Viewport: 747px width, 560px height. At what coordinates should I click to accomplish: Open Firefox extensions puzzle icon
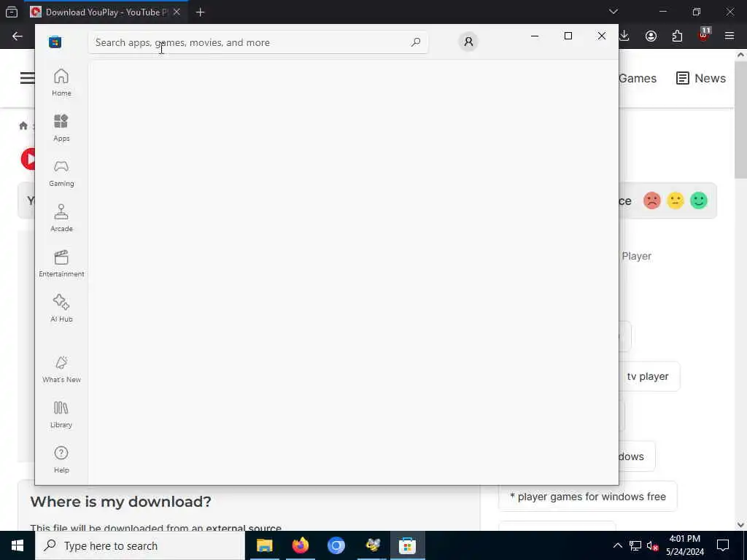pyautogui.click(x=677, y=36)
